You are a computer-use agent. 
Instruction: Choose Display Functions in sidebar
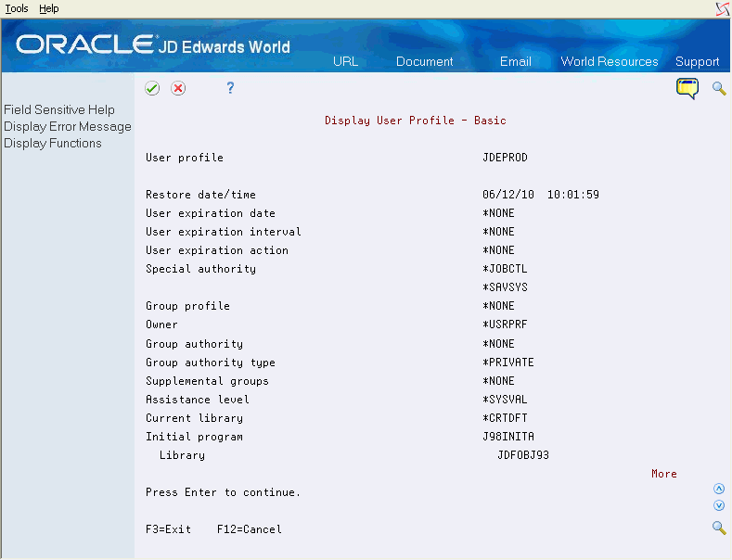pos(53,144)
